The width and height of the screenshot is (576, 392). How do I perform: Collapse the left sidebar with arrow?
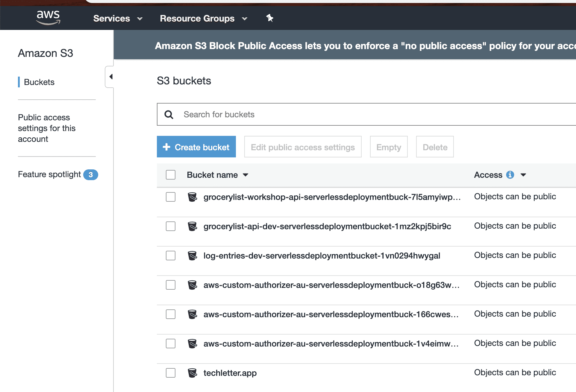(x=110, y=77)
